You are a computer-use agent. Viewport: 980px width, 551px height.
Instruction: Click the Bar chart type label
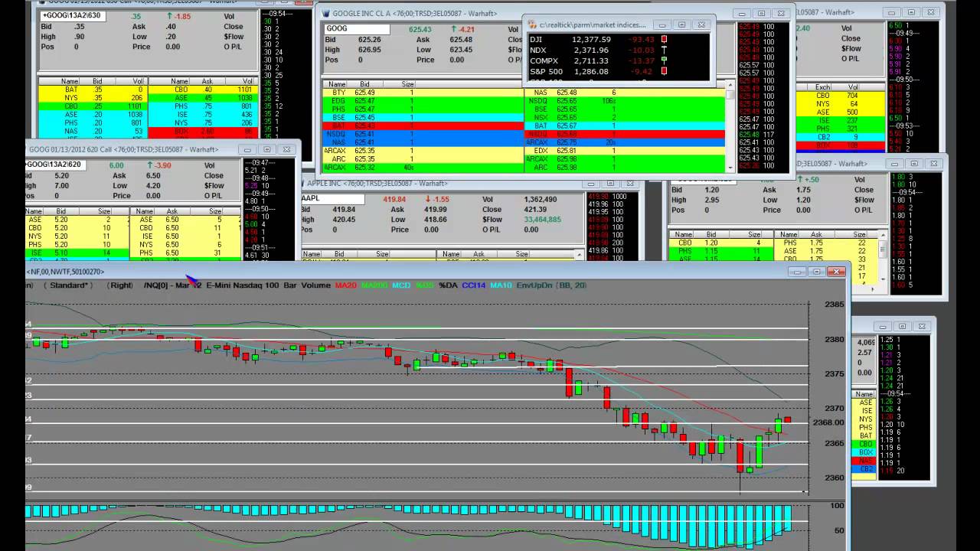pos(290,285)
